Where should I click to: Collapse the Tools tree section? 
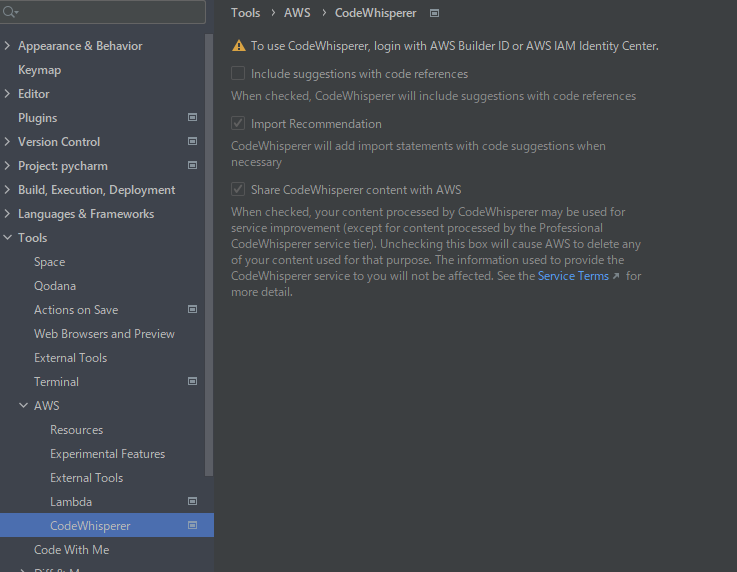click(8, 238)
